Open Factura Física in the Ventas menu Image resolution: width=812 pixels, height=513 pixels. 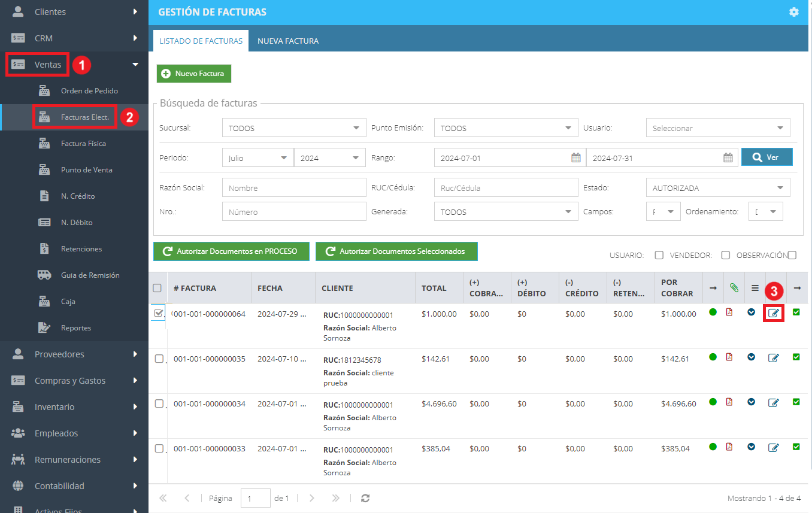83,144
